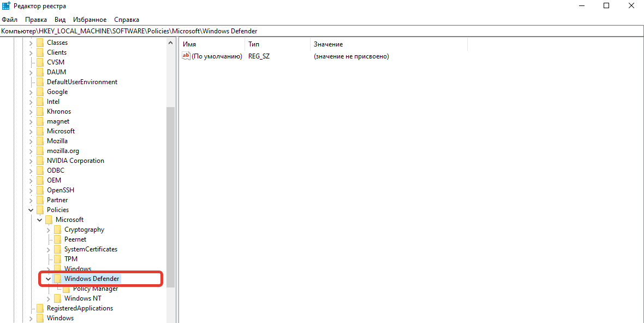This screenshot has height=323, width=644.
Task: Collapse the Windows Defender tree node
Action: point(49,279)
